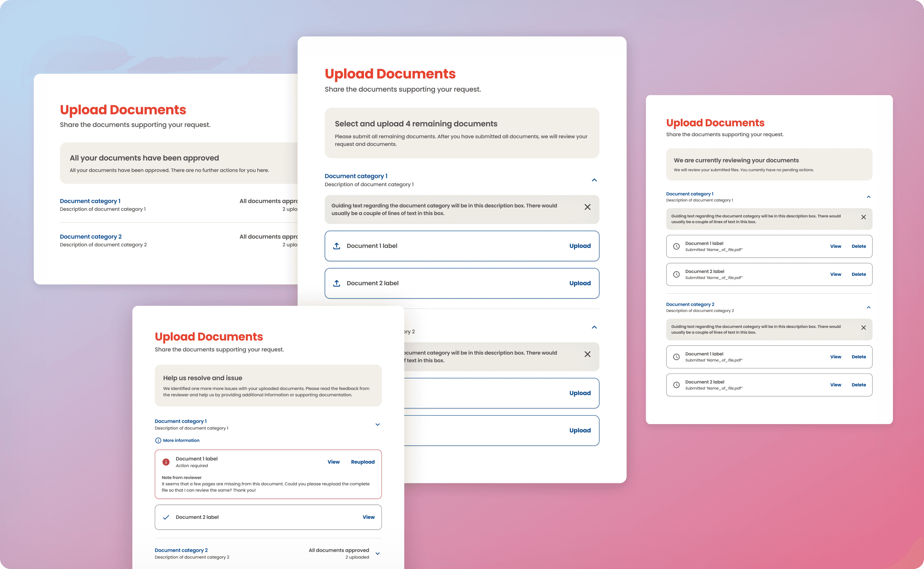This screenshot has height=569, width=924.
Task: Open Document category 1 heading in approved panel
Action: click(90, 201)
